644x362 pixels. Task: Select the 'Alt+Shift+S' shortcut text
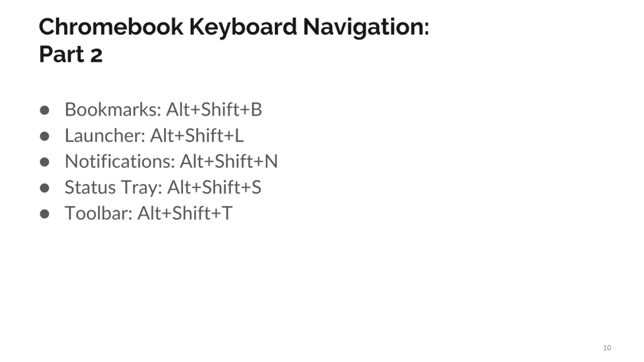[214, 187]
